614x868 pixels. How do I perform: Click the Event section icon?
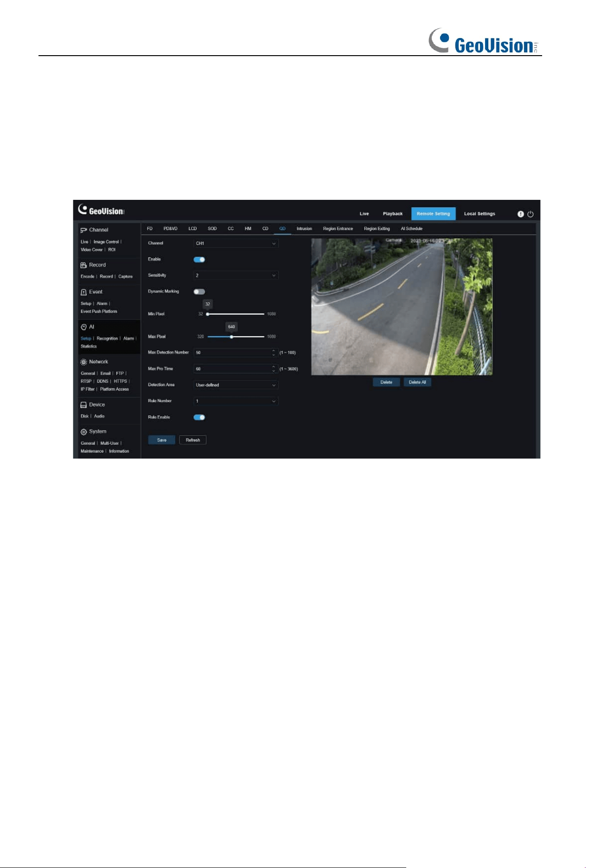[83, 292]
